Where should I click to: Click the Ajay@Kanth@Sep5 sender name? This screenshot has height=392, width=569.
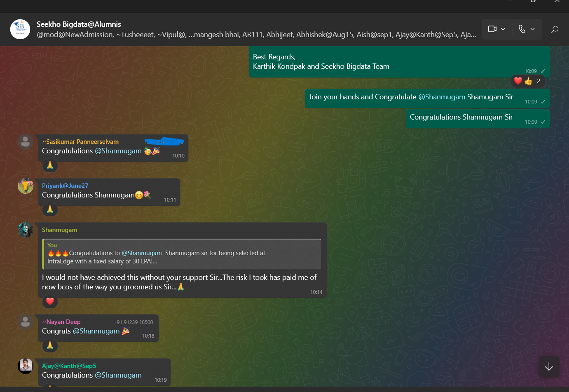click(x=69, y=366)
